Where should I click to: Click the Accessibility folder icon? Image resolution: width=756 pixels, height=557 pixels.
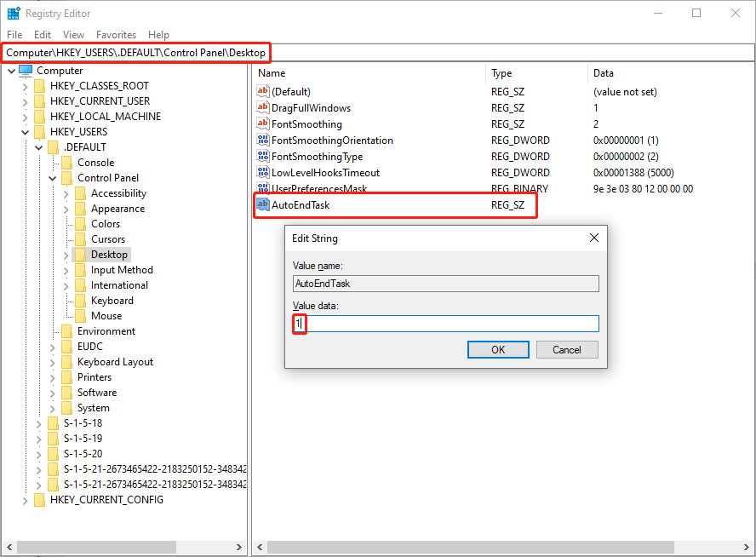coord(81,193)
